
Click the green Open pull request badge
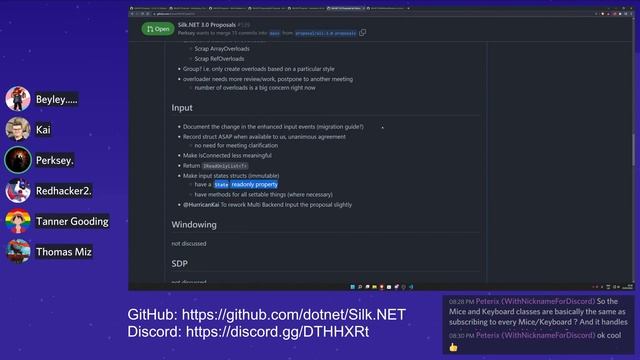tap(158, 29)
